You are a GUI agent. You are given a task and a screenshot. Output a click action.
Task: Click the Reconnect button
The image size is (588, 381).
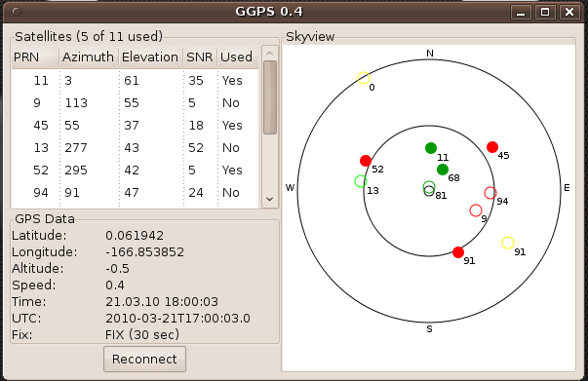144,359
